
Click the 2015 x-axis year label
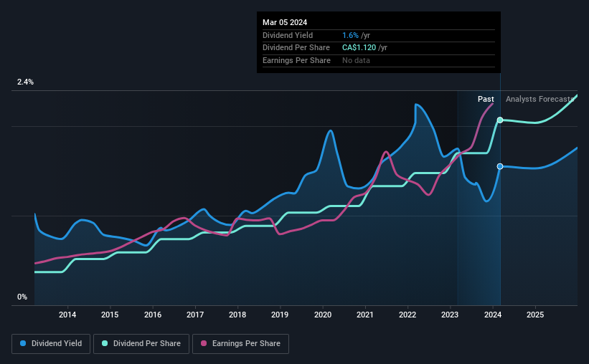click(x=110, y=315)
